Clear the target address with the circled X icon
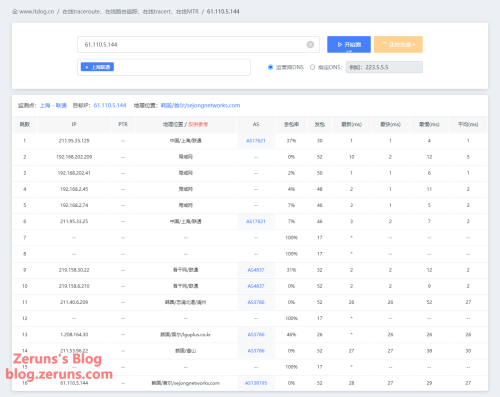The width and height of the screenshot is (500, 397). point(310,44)
